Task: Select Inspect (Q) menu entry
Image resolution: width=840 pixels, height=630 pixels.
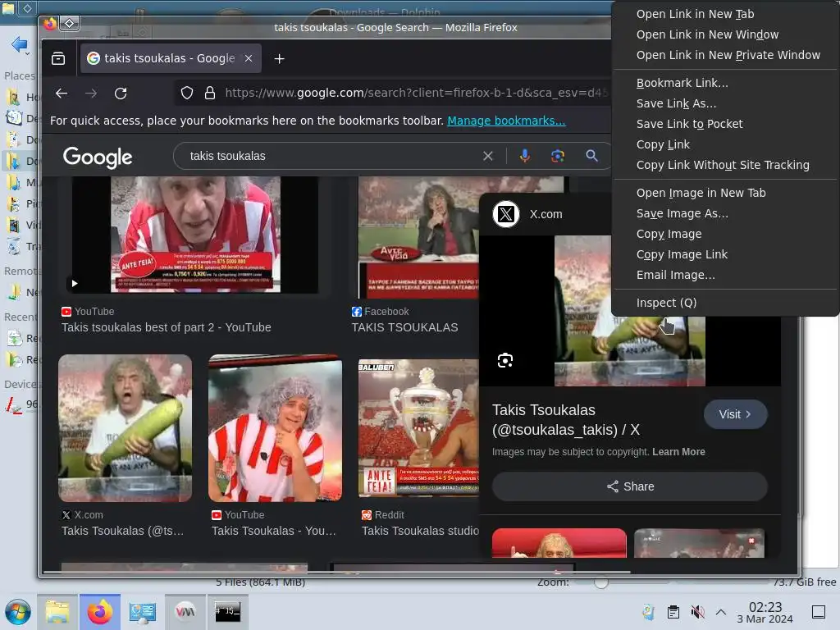Action: 725,303
